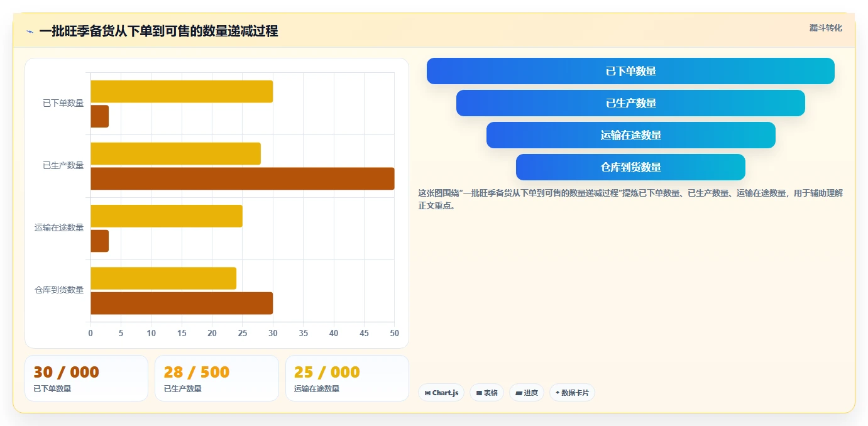Click the brown bar for 仓库到货数量

tap(182, 303)
